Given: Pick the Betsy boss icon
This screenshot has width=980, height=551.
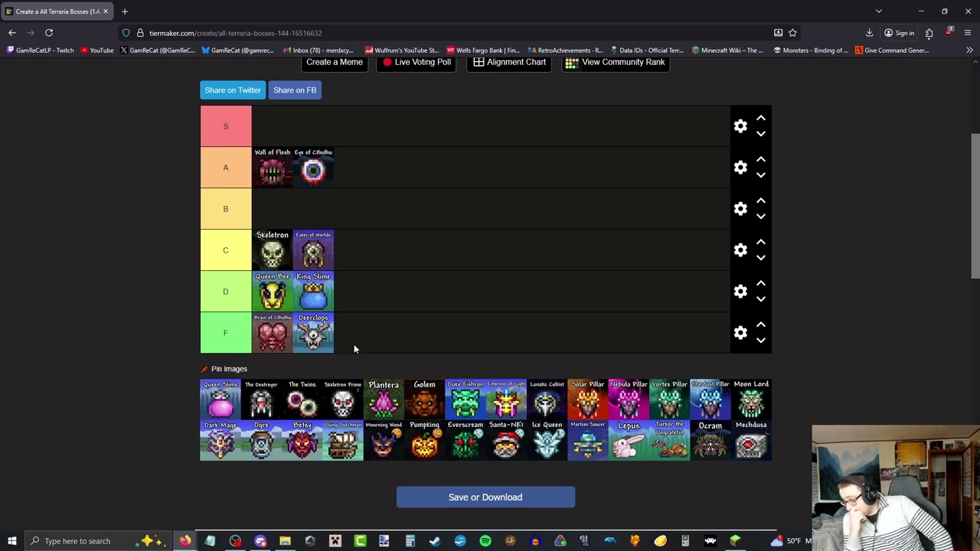Looking at the screenshot, I should [302, 440].
